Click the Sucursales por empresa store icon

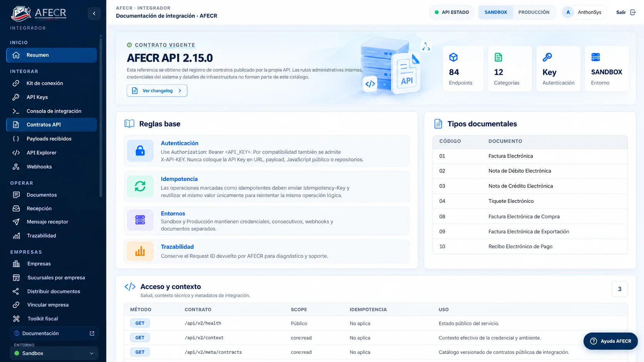tap(16, 277)
